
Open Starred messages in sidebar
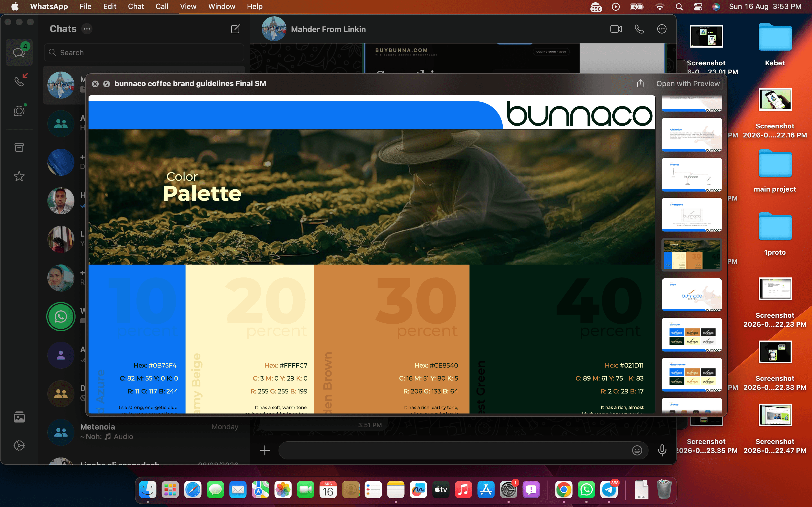19,176
